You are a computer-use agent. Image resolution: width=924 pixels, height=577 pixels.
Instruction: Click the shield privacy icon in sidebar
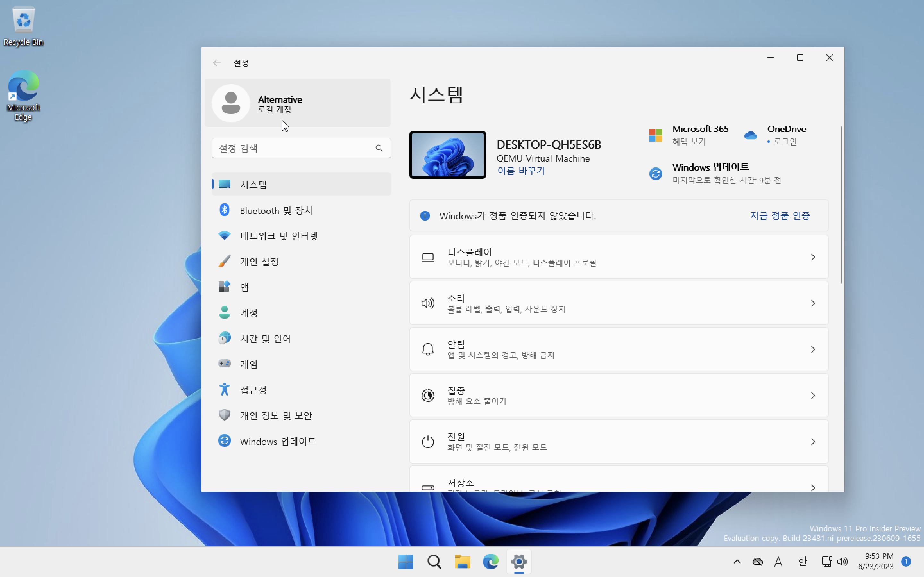click(224, 415)
